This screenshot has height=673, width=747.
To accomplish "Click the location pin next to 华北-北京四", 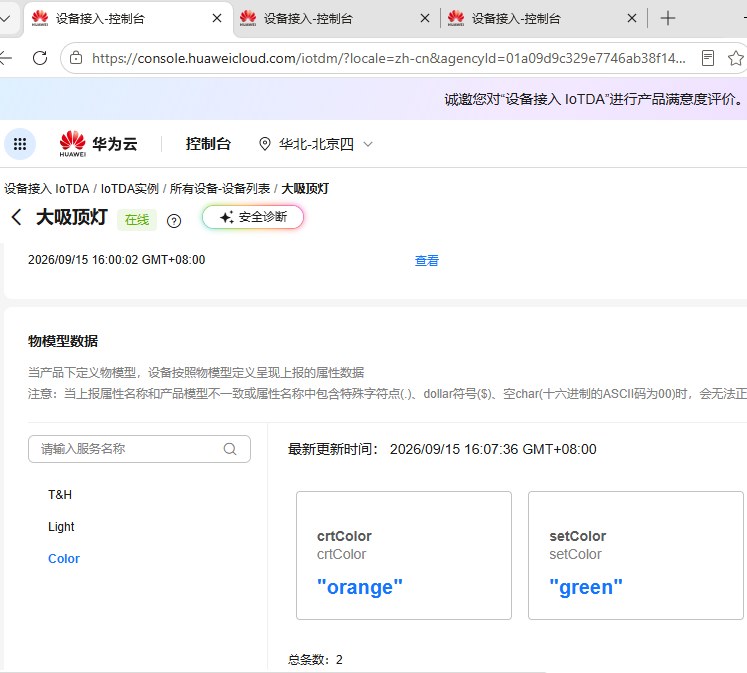I will (x=264, y=144).
